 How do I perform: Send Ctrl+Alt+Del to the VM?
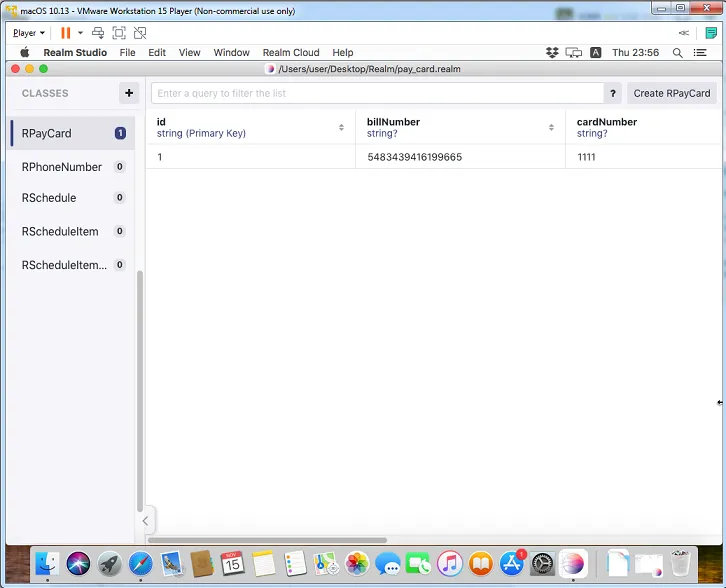pyautogui.click(x=98, y=33)
